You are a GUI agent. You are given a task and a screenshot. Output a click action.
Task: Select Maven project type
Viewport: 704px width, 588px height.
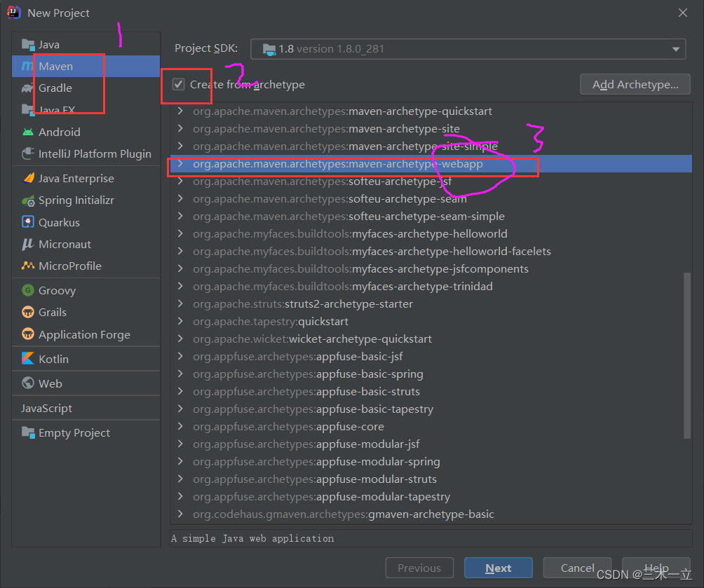(x=86, y=67)
